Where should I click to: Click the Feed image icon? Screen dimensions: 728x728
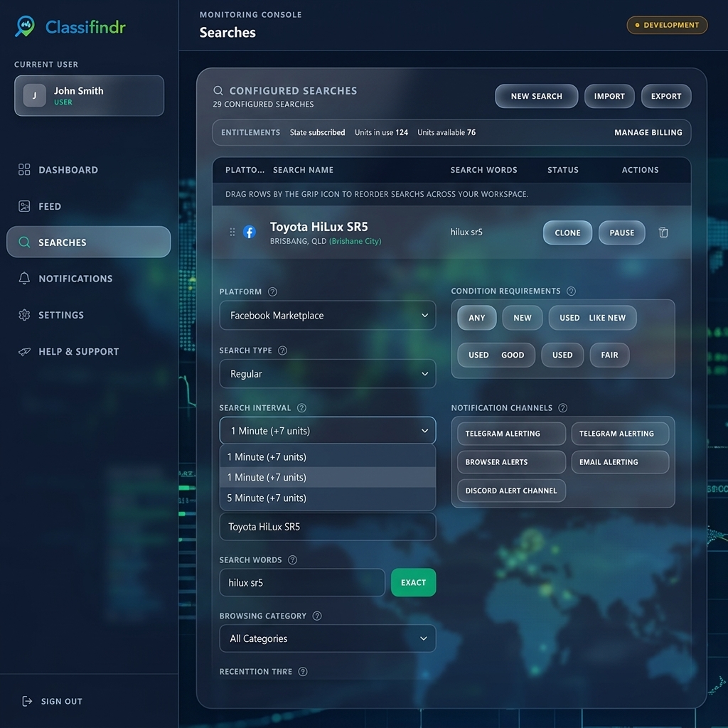coord(24,206)
